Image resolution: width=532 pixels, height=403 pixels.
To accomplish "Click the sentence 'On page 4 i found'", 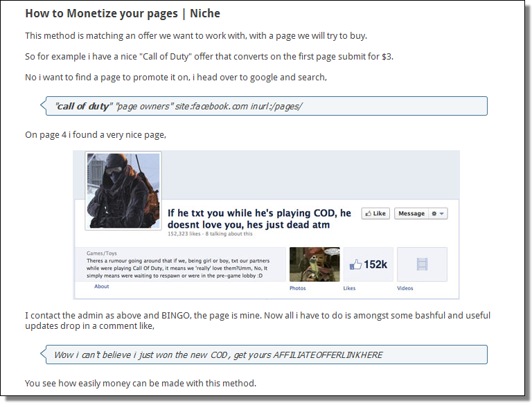I will pyautogui.click(x=96, y=134).
